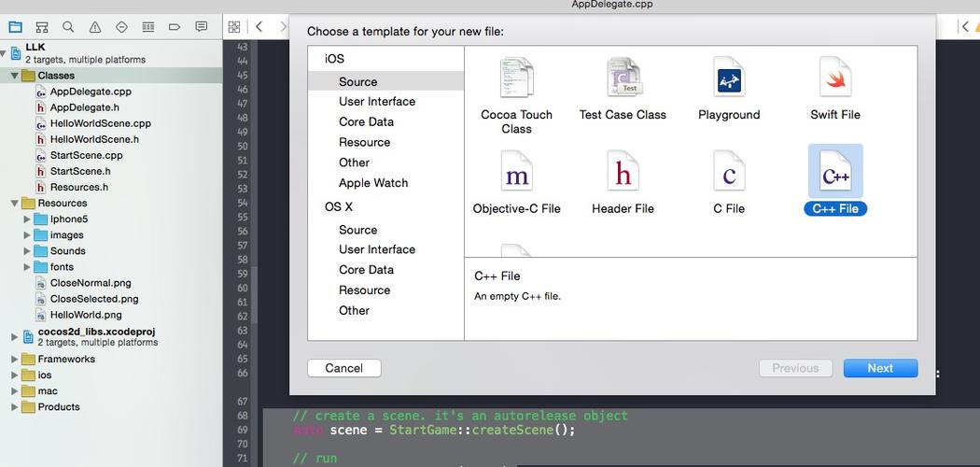Image resolution: width=980 pixels, height=467 pixels.
Task: Open the Breakpoint navigator icon
Action: click(x=175, y=27)
